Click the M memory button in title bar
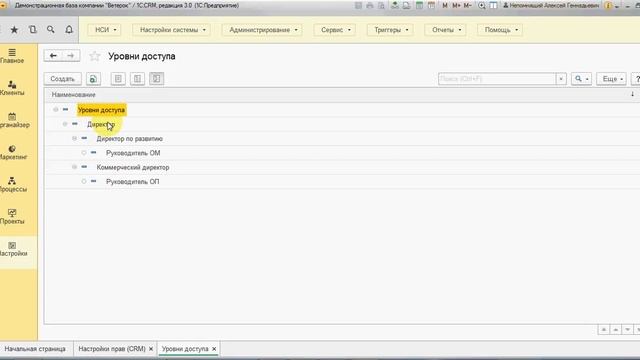Viewport: 640px width, 360px height. click(x=445, y=6)
